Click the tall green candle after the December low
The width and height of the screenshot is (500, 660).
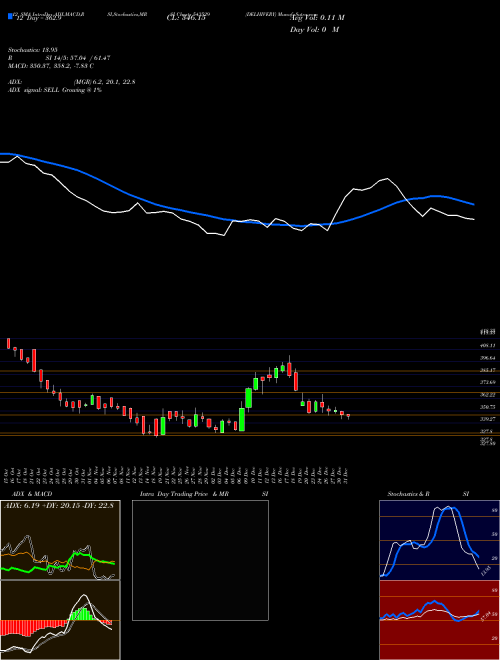tap(242, 417)
